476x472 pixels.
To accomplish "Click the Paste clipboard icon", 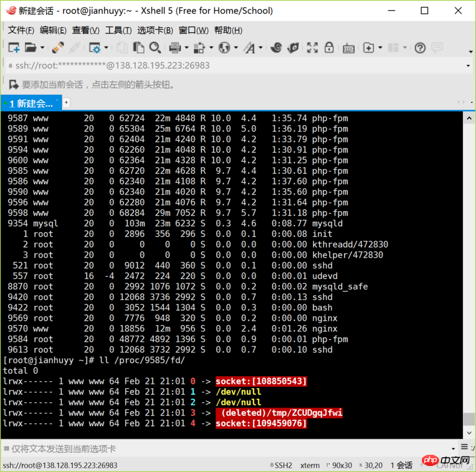I will (x=139, y=48).
